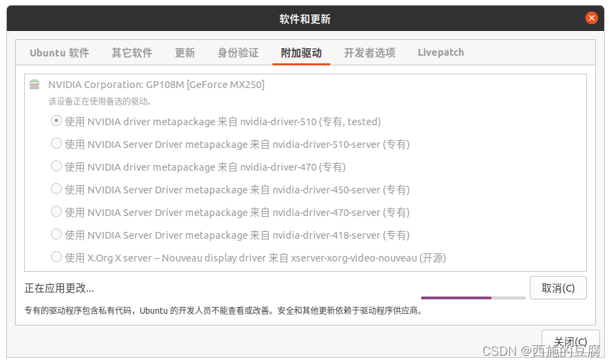Click the purple apply-changes progress bar
Viewport: 611px width, 364px height.
coord(473,298)
